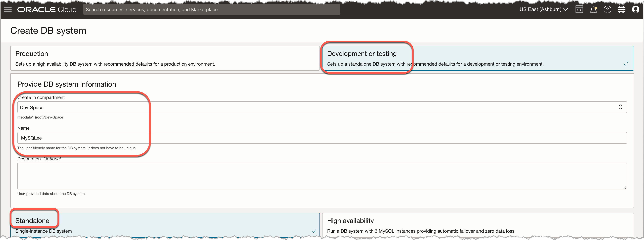
Task: Open the user profile avatar menu
Action: pos(635,10)
